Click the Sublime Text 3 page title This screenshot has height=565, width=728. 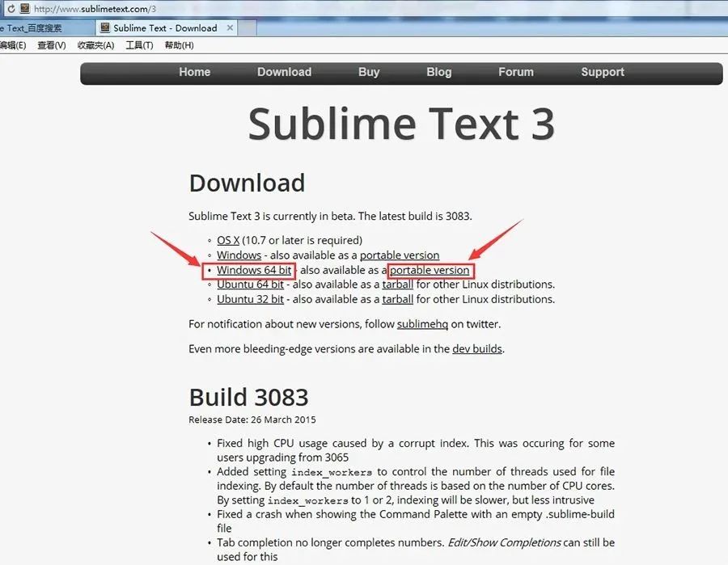[401, 124]
